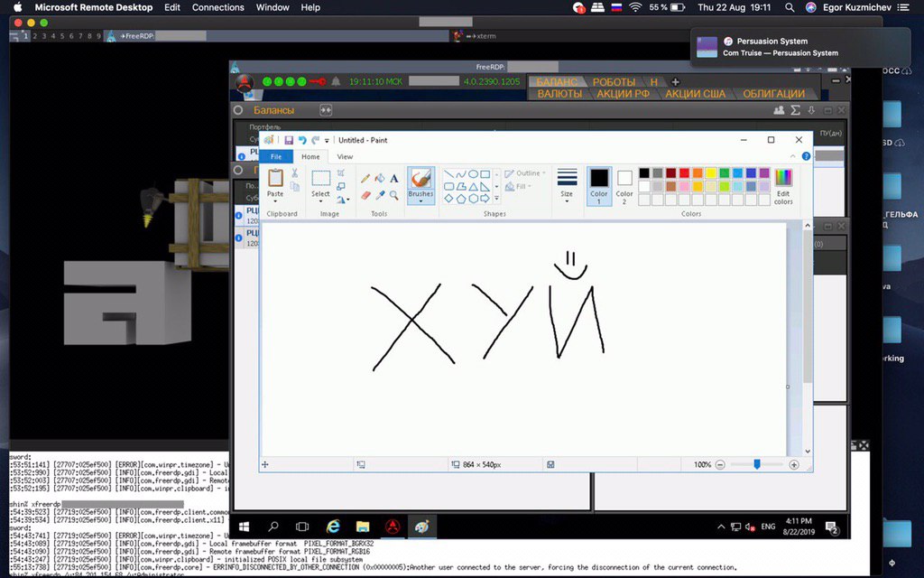Viewport: 924px width, 578px height.
Task: Pick the yellow color swatch in palette
Action: coord(711,172)
